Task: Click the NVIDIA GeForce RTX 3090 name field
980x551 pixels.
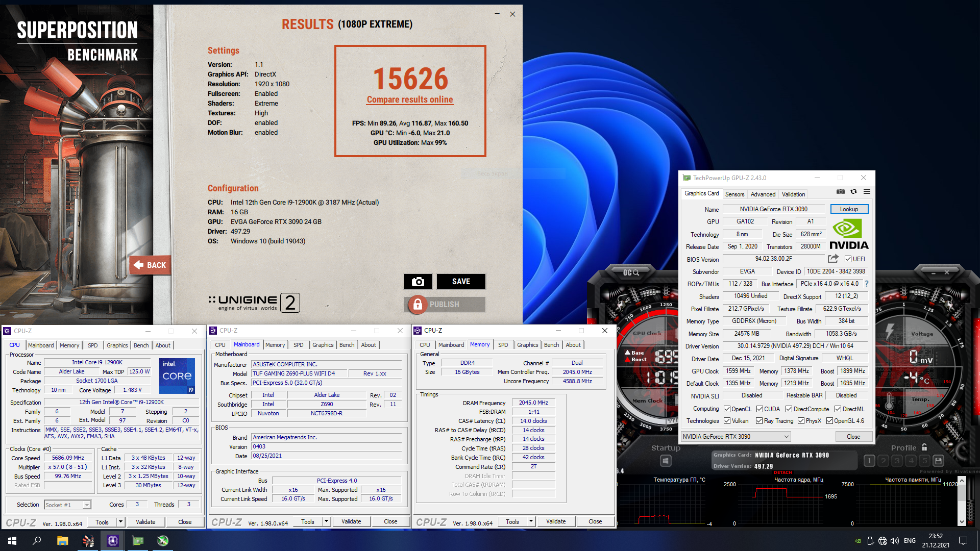Action: (774, 209)
